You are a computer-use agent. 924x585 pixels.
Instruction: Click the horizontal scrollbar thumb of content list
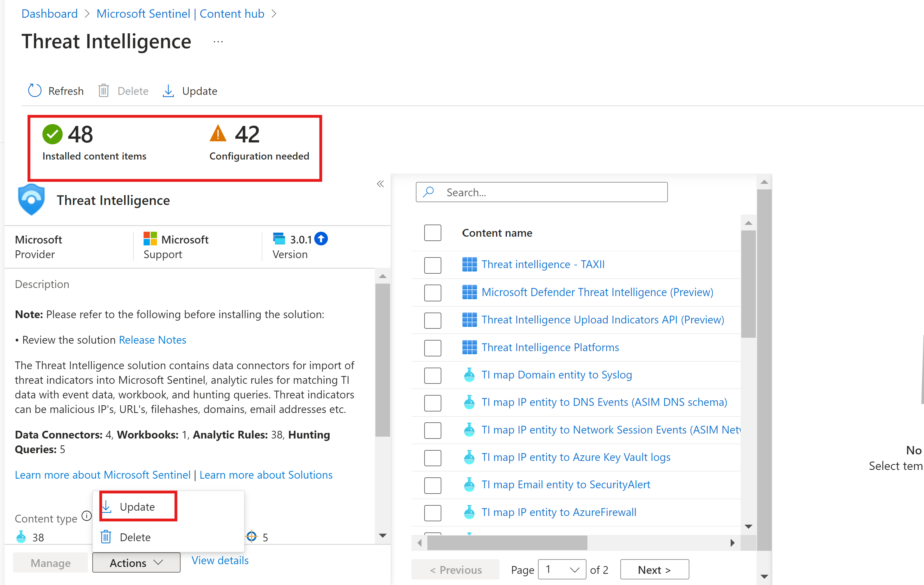point(507,543)
